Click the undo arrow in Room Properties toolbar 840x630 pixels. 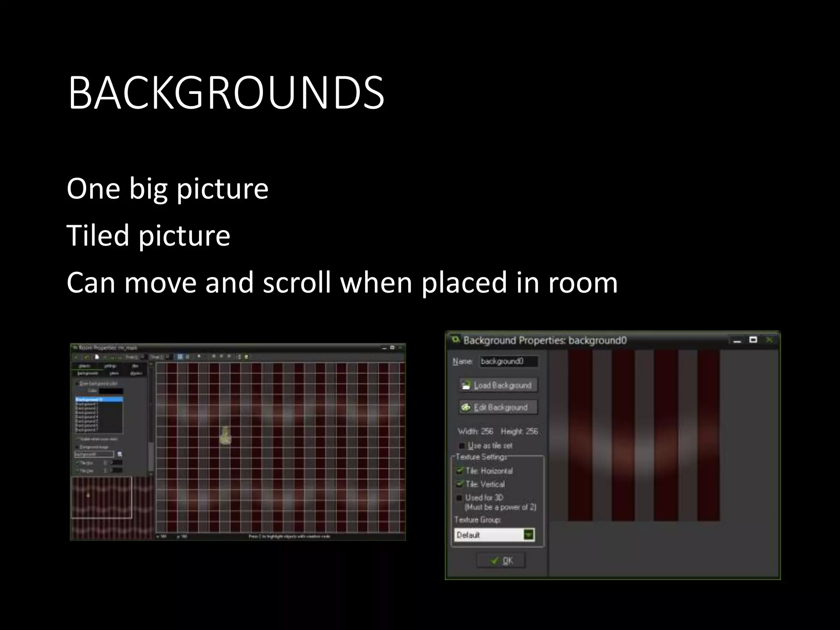coord(87,357)
